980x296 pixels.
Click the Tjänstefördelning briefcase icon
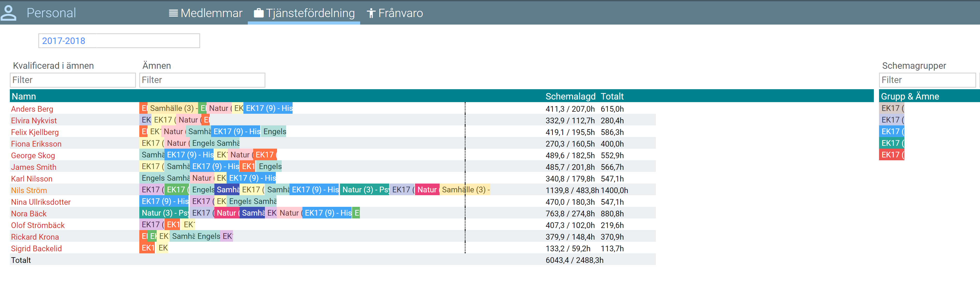[x=259, y=13]
